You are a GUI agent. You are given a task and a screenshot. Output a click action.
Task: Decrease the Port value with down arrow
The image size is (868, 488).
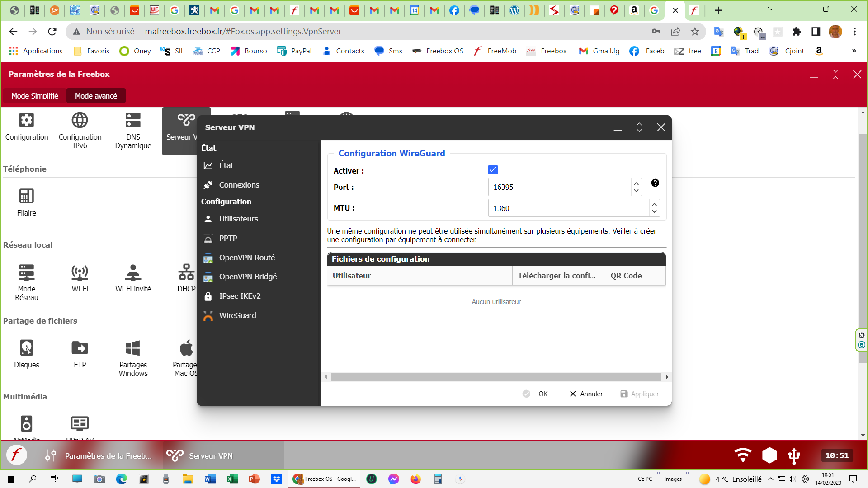[636, 191]
